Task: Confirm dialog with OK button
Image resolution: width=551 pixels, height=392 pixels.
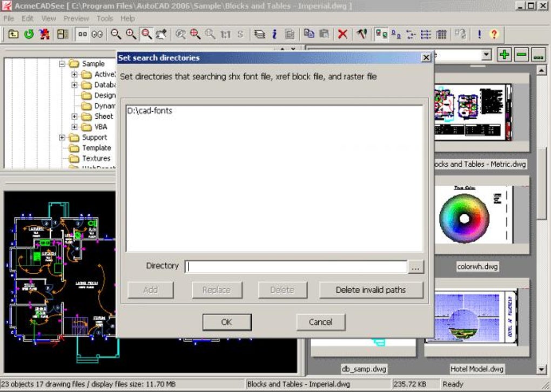Action: [x=227, y=322]
